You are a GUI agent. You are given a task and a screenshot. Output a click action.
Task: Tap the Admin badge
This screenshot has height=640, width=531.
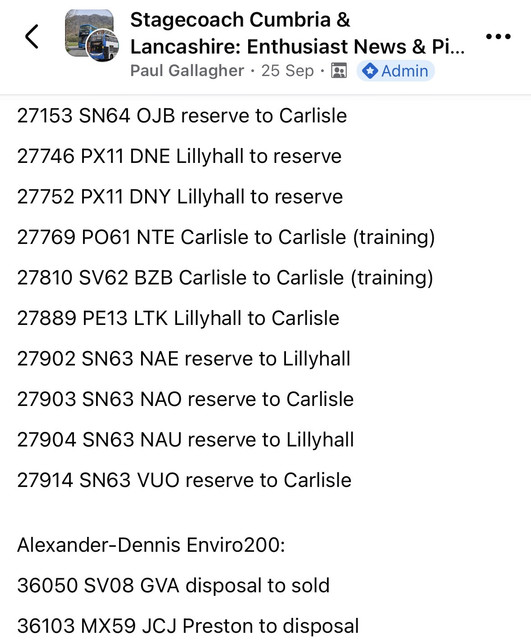tap(395, 71)
